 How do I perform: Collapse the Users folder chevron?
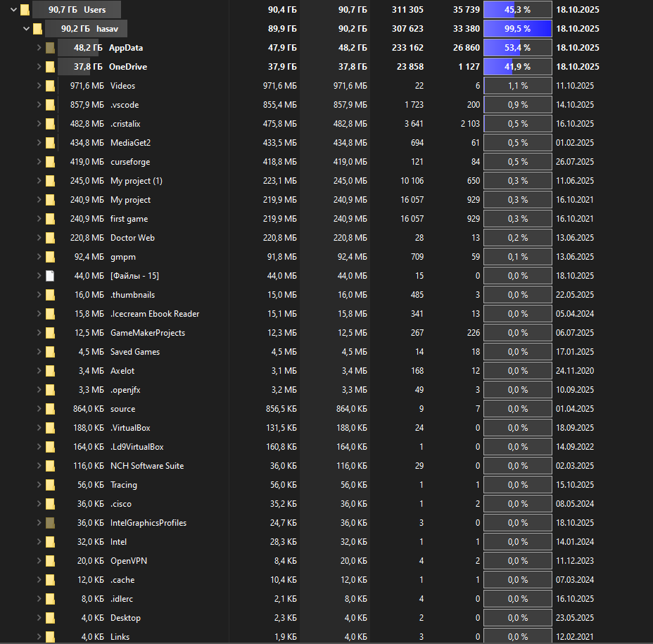(14, 10)
